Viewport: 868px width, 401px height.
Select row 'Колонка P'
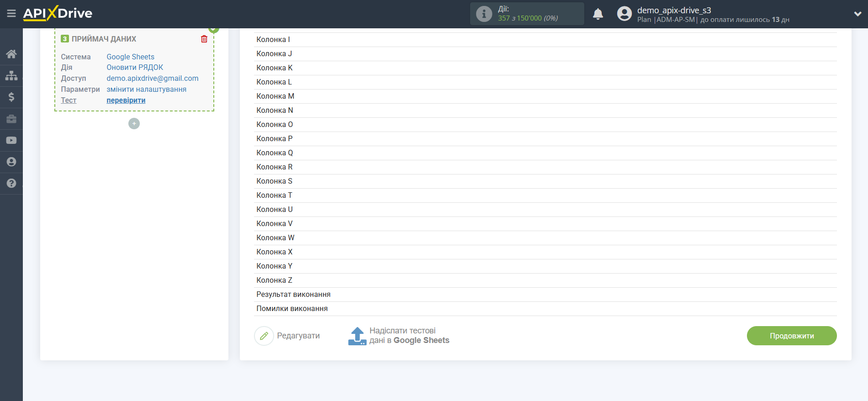point(545,139)
